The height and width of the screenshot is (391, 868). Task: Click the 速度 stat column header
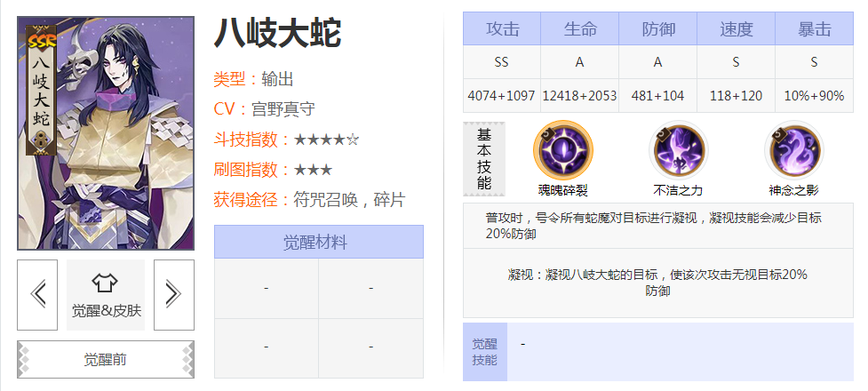click(737, 28)
